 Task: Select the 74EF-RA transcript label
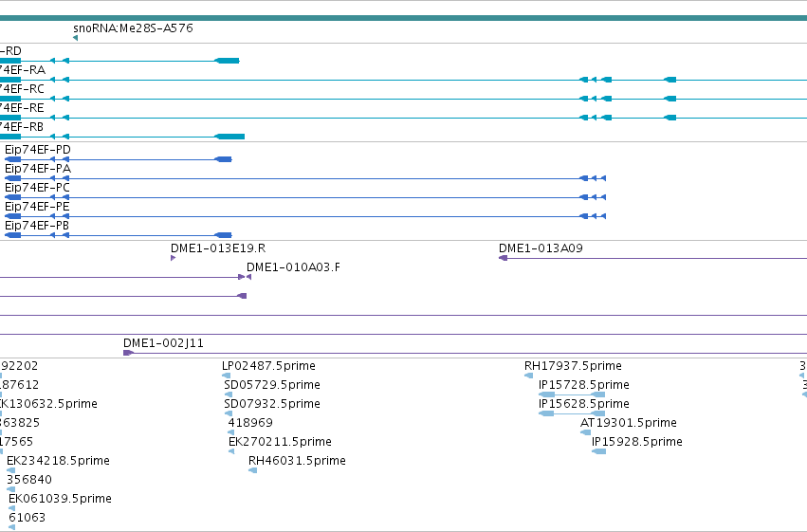point(23,70)
